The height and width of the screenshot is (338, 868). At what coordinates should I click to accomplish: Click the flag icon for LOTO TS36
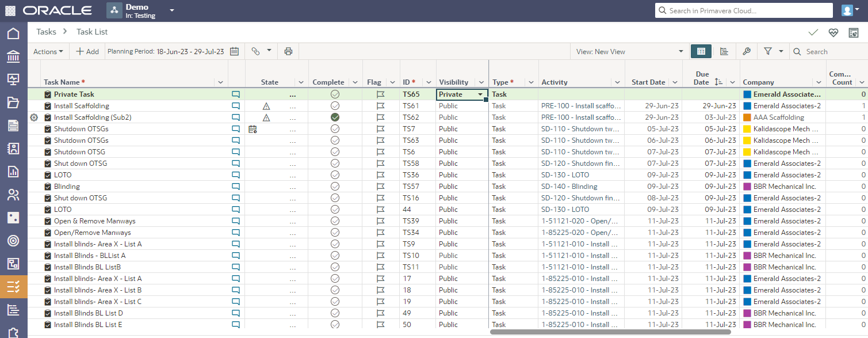tap(380, 175)
